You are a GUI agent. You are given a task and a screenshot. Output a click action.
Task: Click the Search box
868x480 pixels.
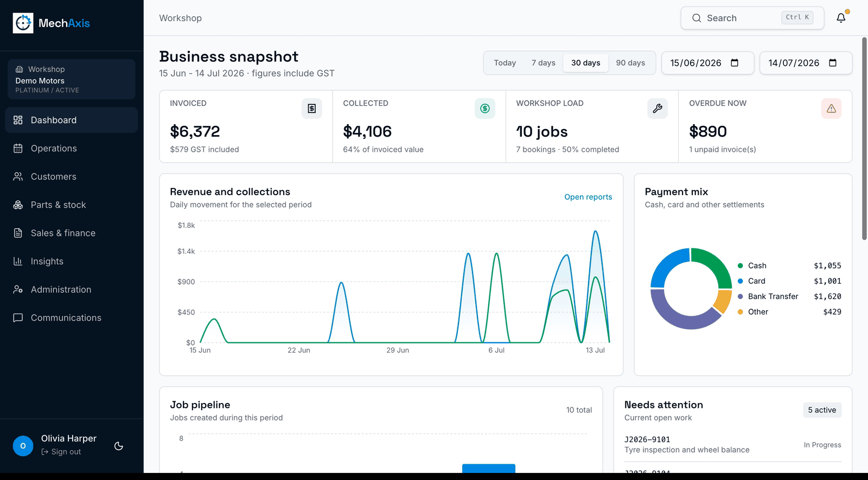pyautogui.click(x=752, y=18)
